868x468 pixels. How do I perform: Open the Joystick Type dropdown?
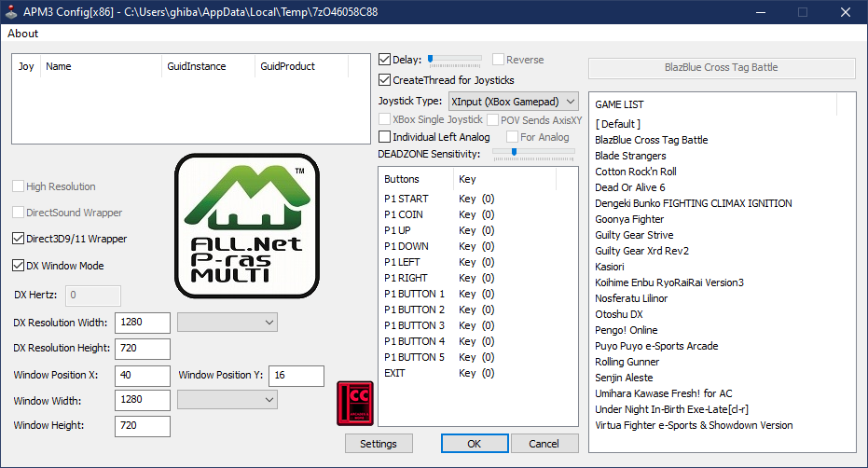click(513, 102)
